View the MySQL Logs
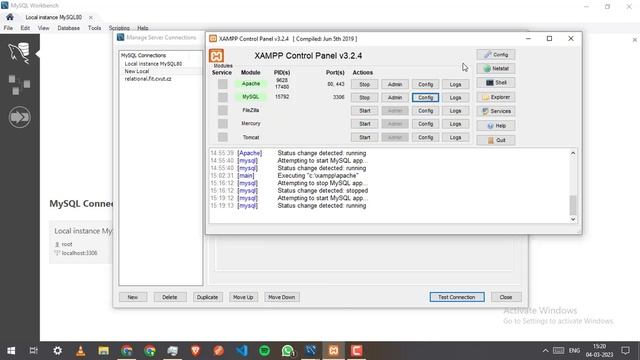Screen dimensions: 640x360 click(x=456, y=98)
